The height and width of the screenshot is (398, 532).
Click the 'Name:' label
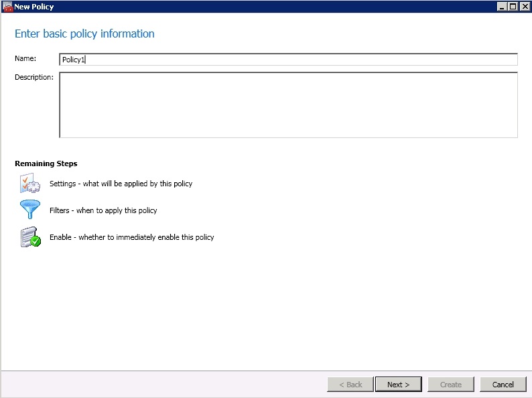25,58
